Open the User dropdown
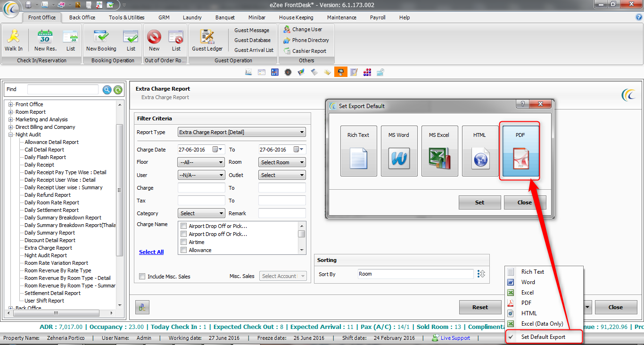 tap(201, 175)
